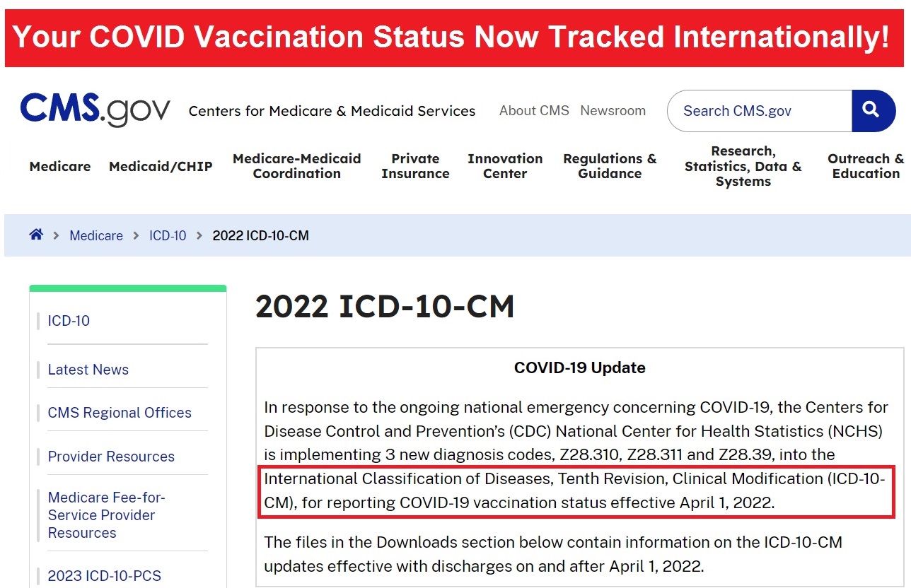
Task: Open Medicare Fee-for-Service Provider Resources
Action: click(107, 514)
